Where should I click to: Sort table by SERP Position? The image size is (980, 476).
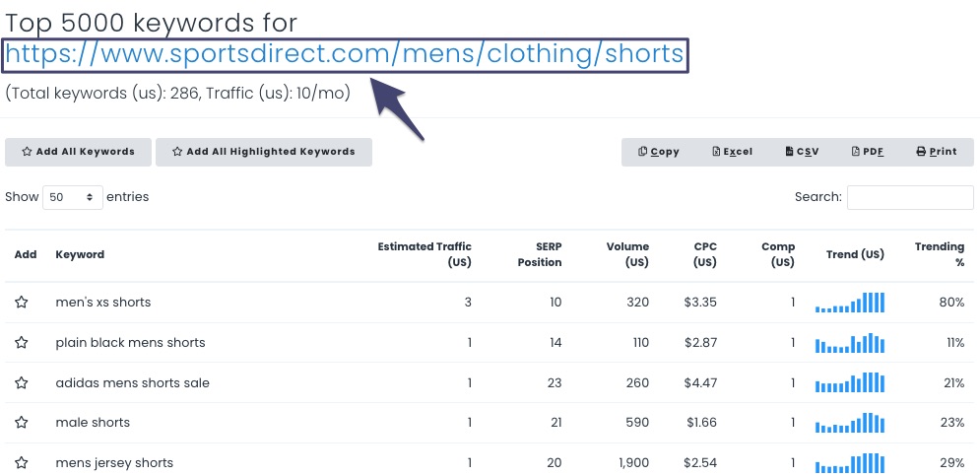click(x=539, y=254)
